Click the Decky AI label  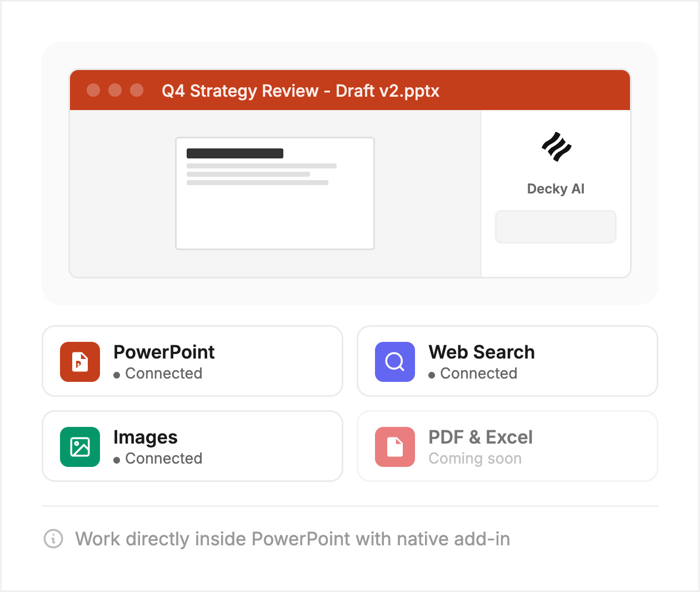556,189
